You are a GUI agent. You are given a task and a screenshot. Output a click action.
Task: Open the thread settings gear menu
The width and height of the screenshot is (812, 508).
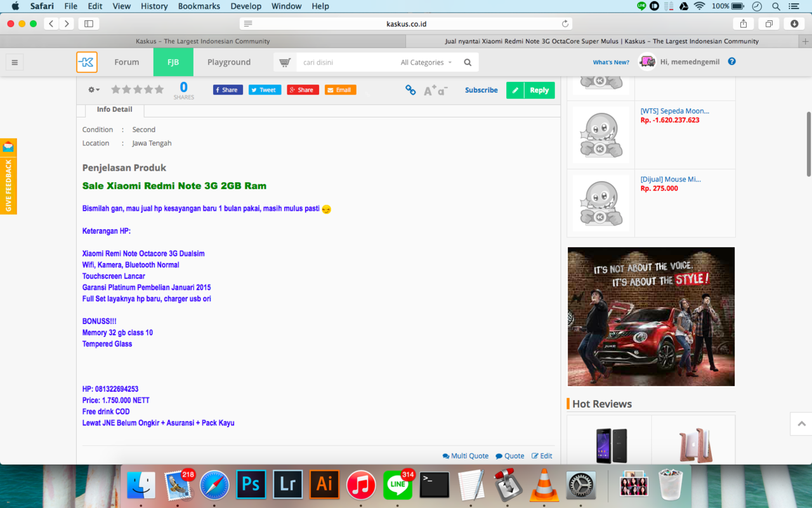94,90
